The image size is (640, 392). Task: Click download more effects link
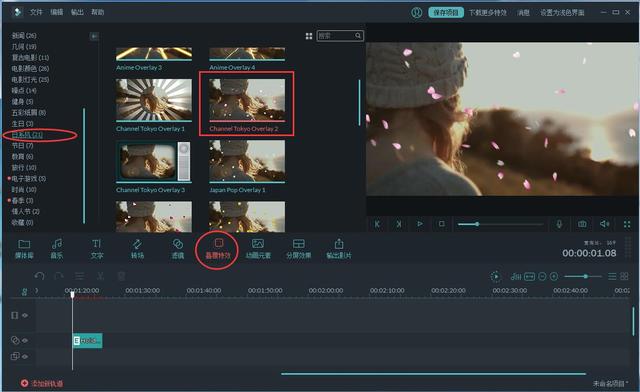click(488, 13)
